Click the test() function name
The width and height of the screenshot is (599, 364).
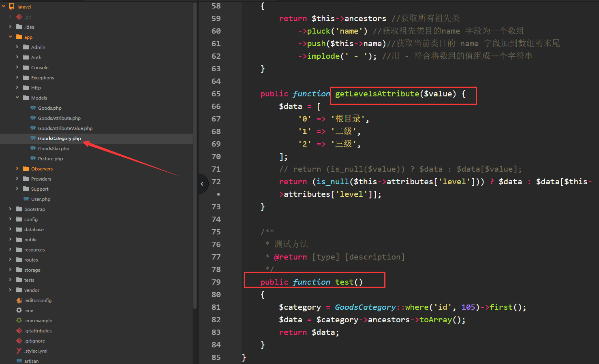coord(349,282)
